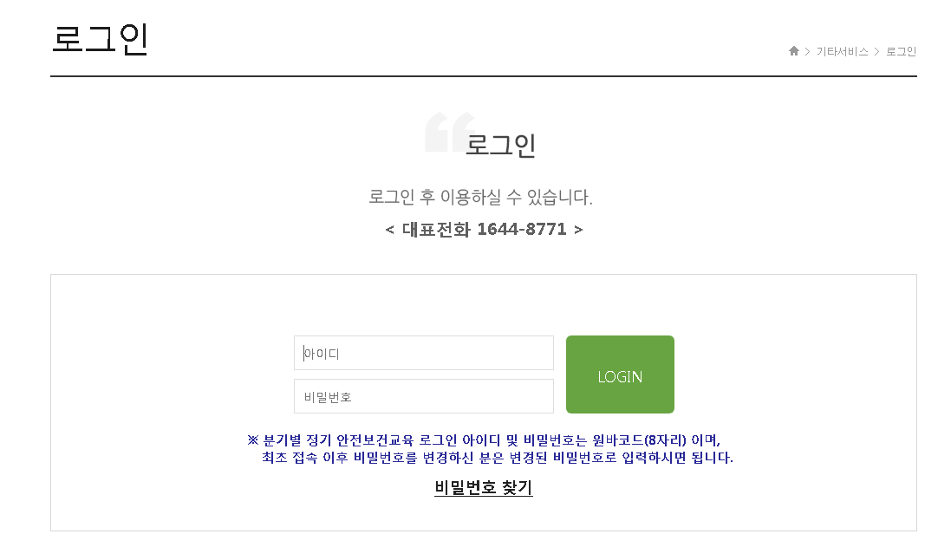Open the 비밀번호 찾기 link
This screenshot has height=560, width=951.
point(484,487)
